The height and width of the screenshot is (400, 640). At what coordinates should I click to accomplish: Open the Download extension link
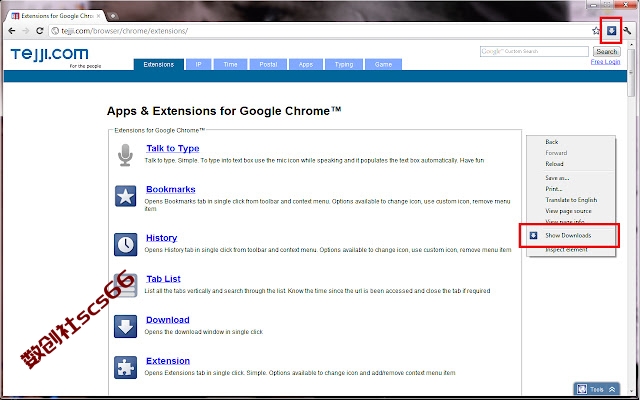pos(168,320)
